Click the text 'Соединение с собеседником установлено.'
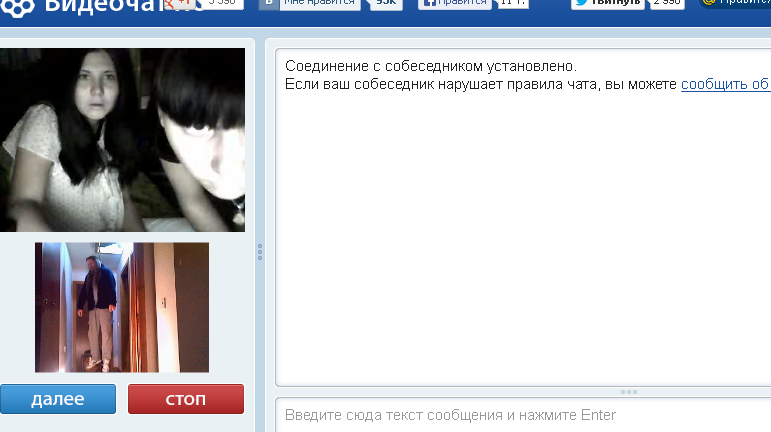The image size is (771, 432). tap(431, 66)
